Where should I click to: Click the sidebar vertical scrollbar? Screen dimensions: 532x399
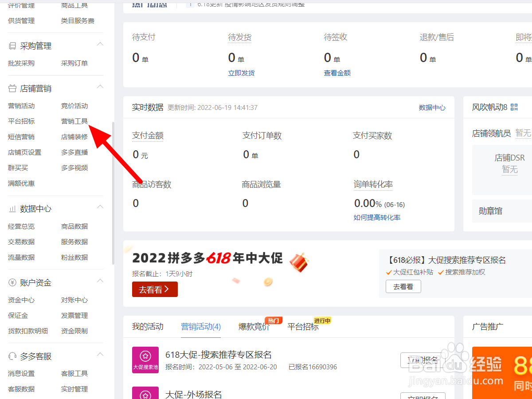[x=113, y=193]
